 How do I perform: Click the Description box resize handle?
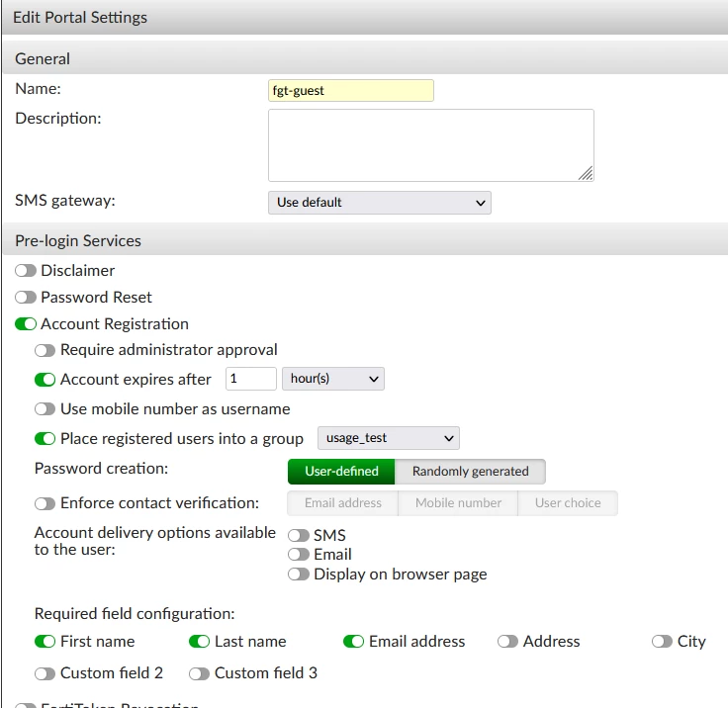pyautogui.click(x=586, y=173)
